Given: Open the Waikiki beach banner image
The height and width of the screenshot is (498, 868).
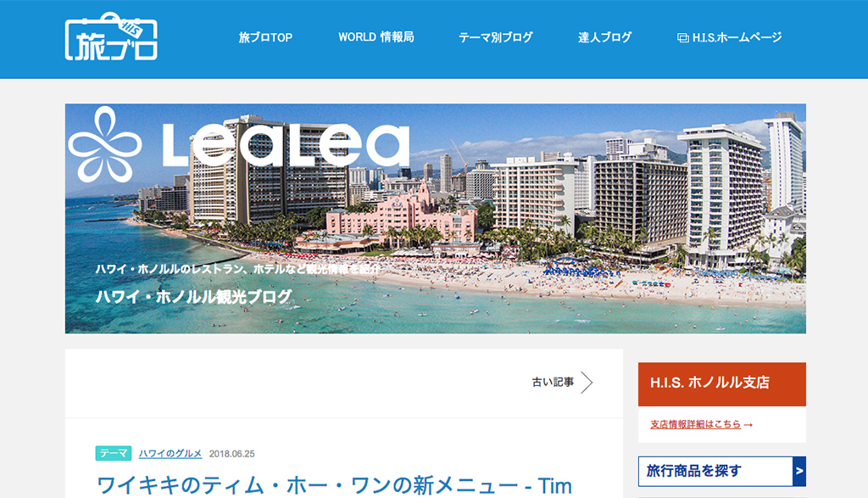Looking at the screenshot, I should (x=435, y=218).
